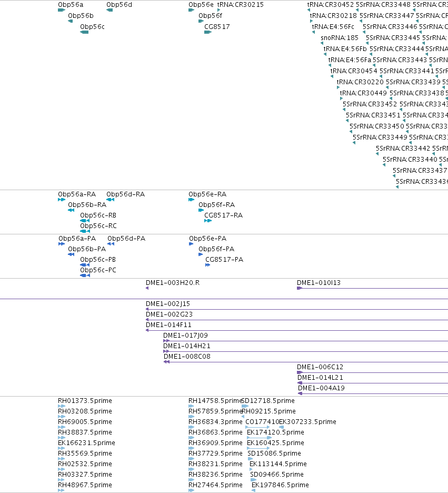Select the Obp56d-RA transcript label
The height and width of the screenshot is (493, 448).
pos(126,194)
